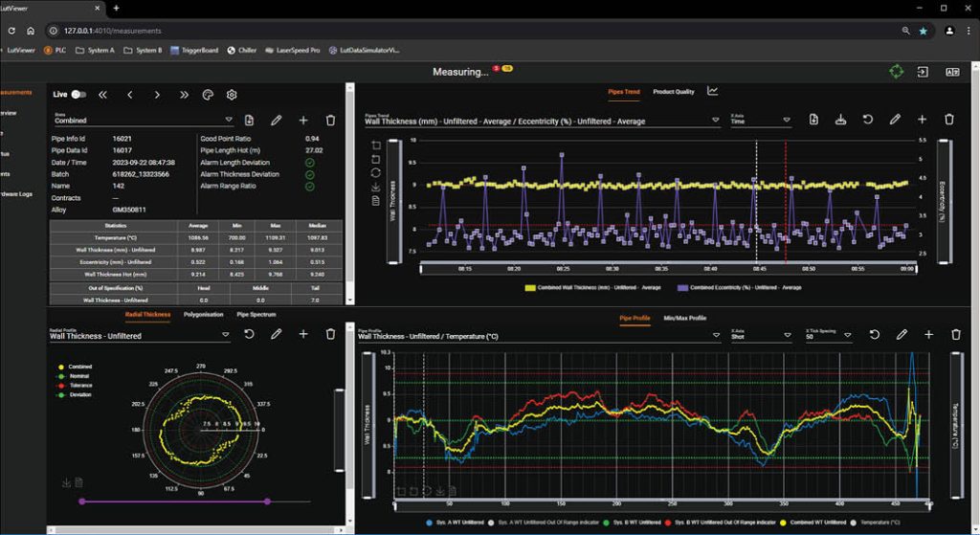980x535 pixels.
Task: Open the Min/Max Profile tab
Action: click(685, 318)
